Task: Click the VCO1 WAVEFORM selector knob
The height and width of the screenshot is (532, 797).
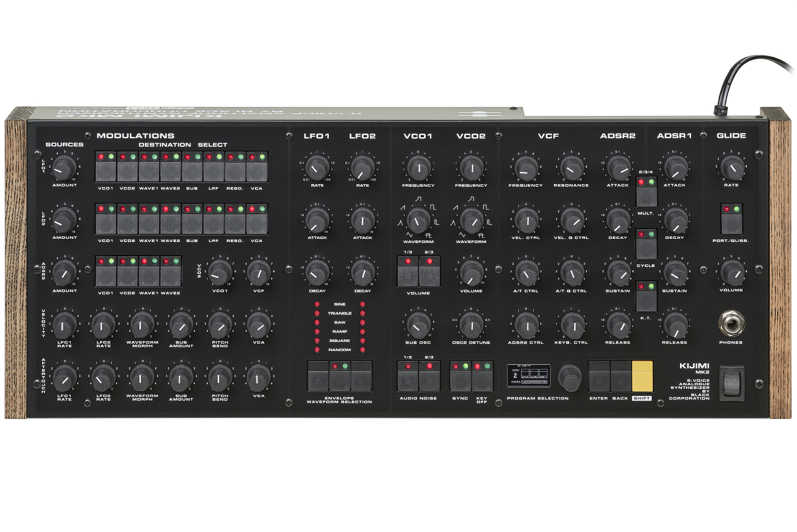Action: [418, 219]
